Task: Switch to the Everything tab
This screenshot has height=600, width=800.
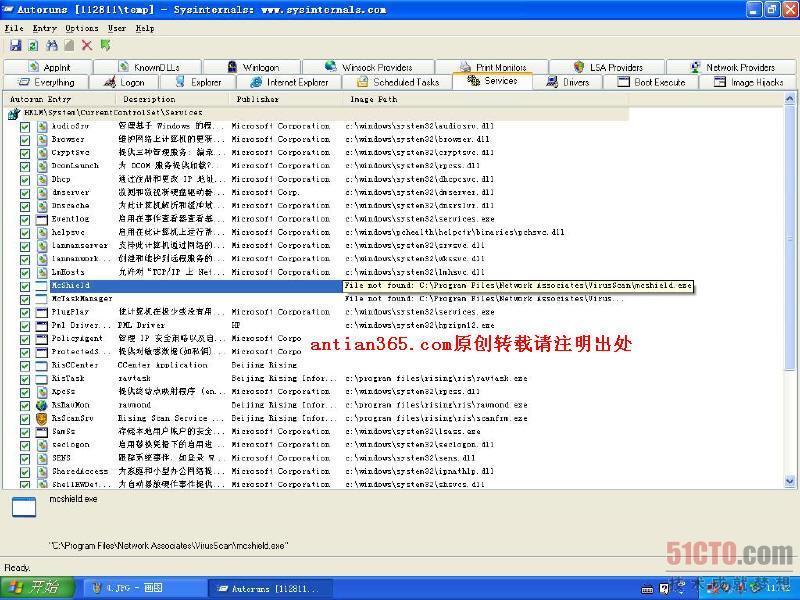Action: [x=46, y=82]
